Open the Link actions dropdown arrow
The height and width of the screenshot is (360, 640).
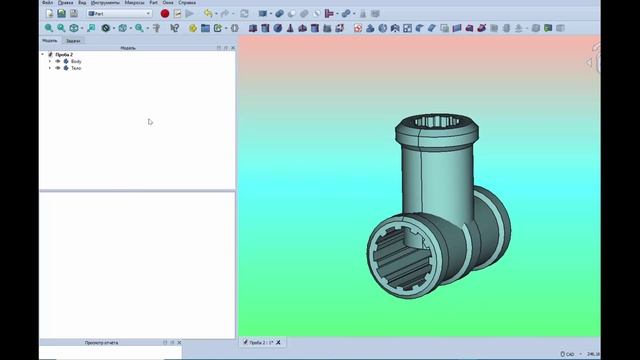click(226, 28)
